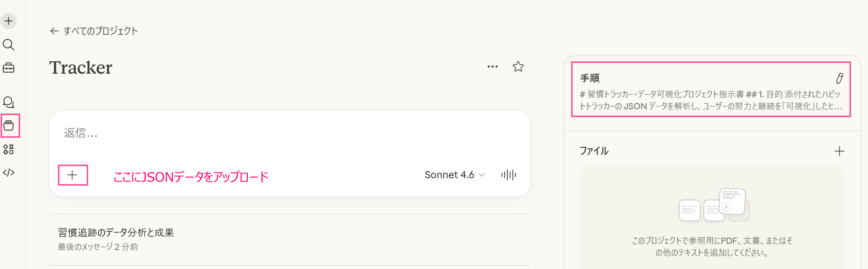Expand the Sonnet 4.6 model selector
The image size is (868, 269).
455,175
